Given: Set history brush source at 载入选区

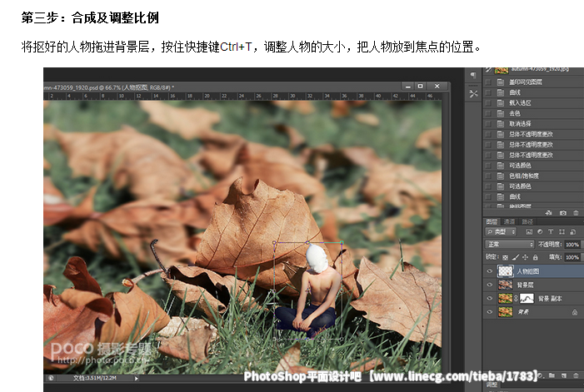Looking at the screenshot, I should [x=488, y=103].
